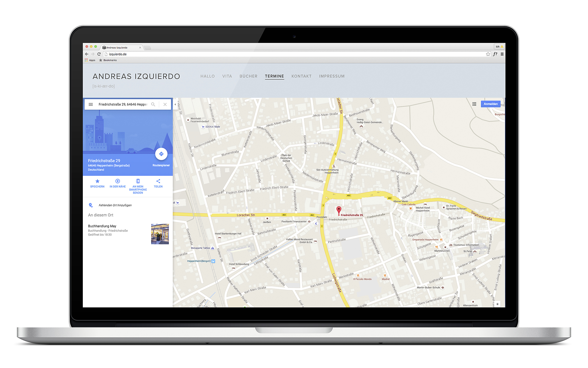Open the KONTAKT nav item

point(301,76)
